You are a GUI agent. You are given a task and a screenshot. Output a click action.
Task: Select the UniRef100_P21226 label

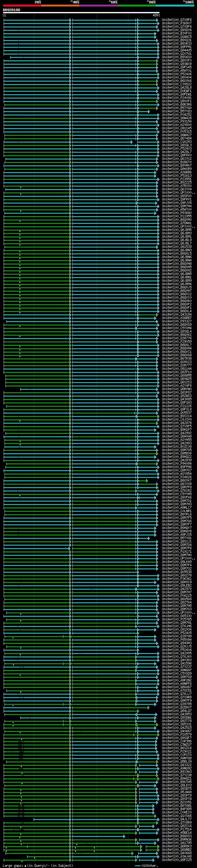click(x=177, y=406)
